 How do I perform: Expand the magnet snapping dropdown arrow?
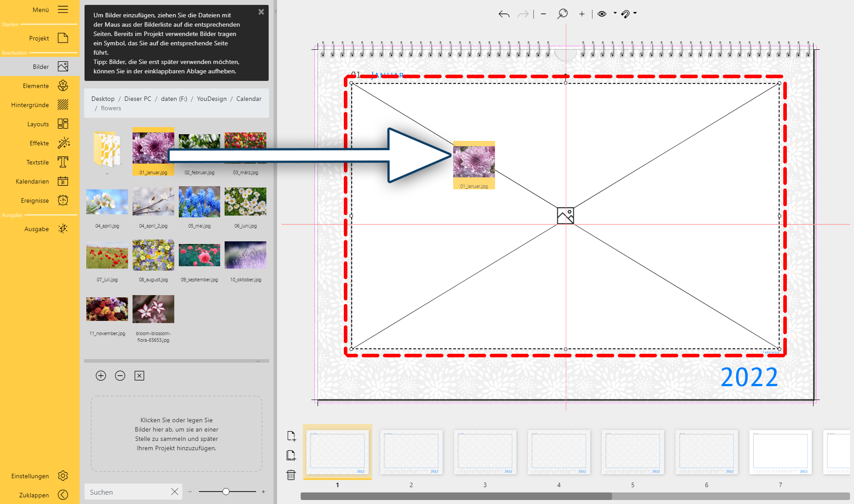tap(635, 13)
